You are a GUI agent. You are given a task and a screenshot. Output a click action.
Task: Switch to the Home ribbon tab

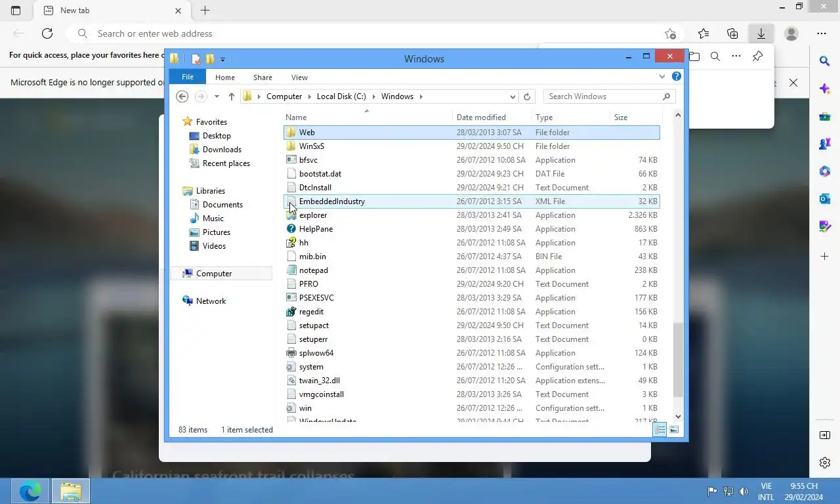coord(225,77)
